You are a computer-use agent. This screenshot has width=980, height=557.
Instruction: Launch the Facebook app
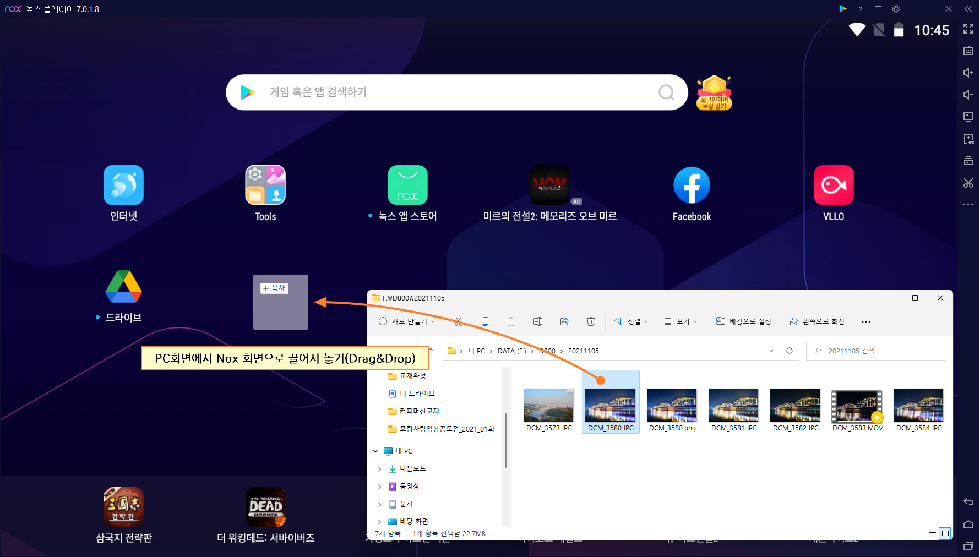(x=692, y=185)
